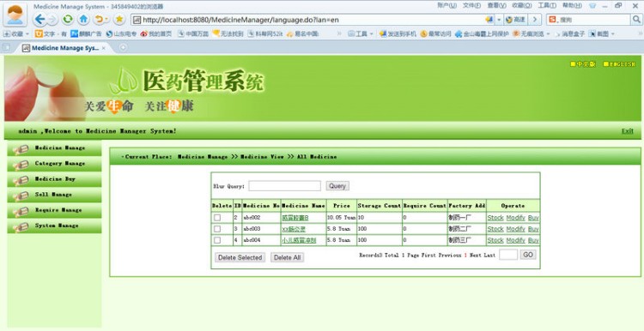Click the star favorites icon

pos(119,19)
